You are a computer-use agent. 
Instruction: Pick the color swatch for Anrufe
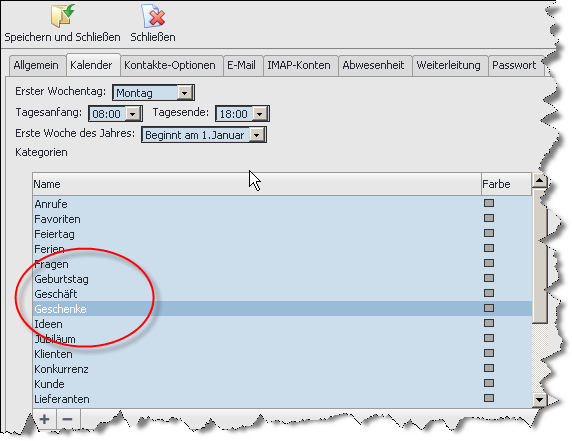tap(489, 203)
